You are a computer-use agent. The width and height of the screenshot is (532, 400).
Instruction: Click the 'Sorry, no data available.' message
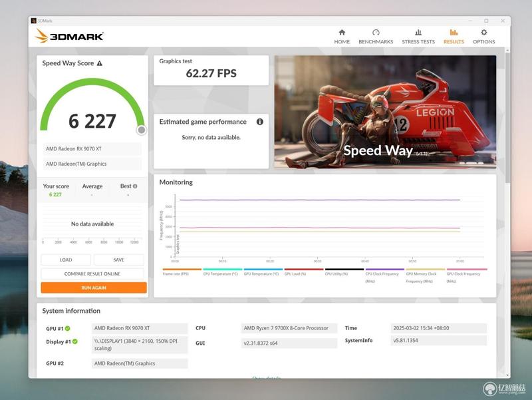[211, 137]
